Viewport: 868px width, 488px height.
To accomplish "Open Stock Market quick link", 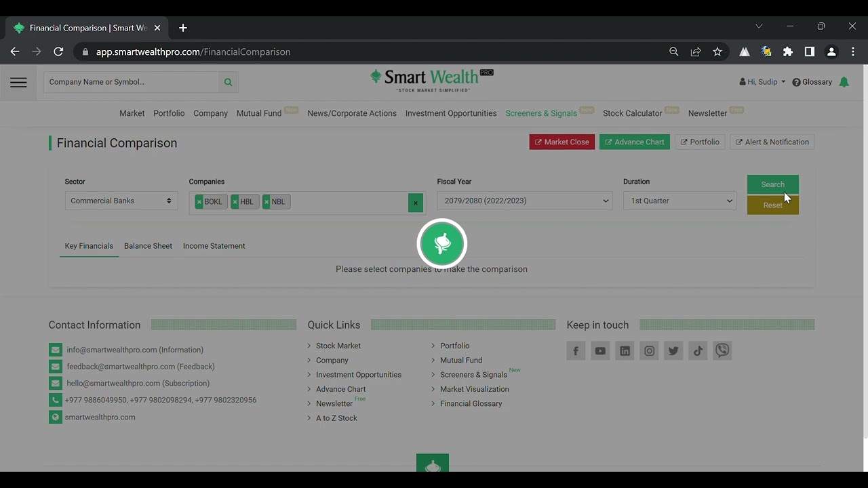I will tap(338, 346).
